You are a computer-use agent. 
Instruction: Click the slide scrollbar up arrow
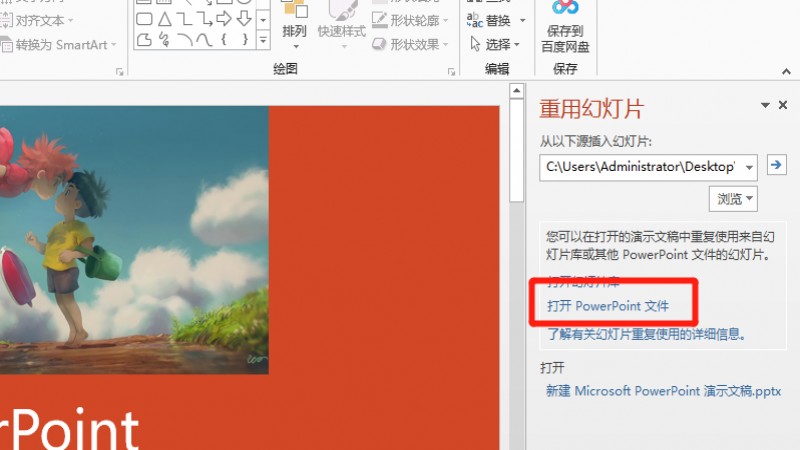coord(516,91)
